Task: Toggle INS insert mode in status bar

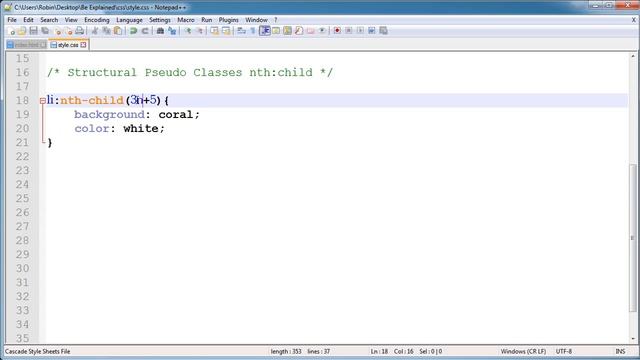Action: click(620, 351)
